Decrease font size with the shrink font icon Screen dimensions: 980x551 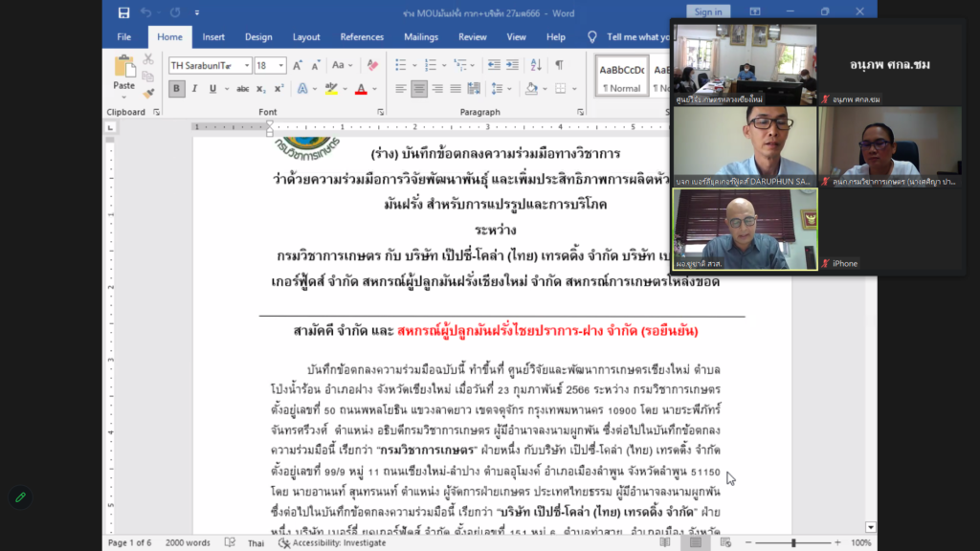click(x=316, y=66)
